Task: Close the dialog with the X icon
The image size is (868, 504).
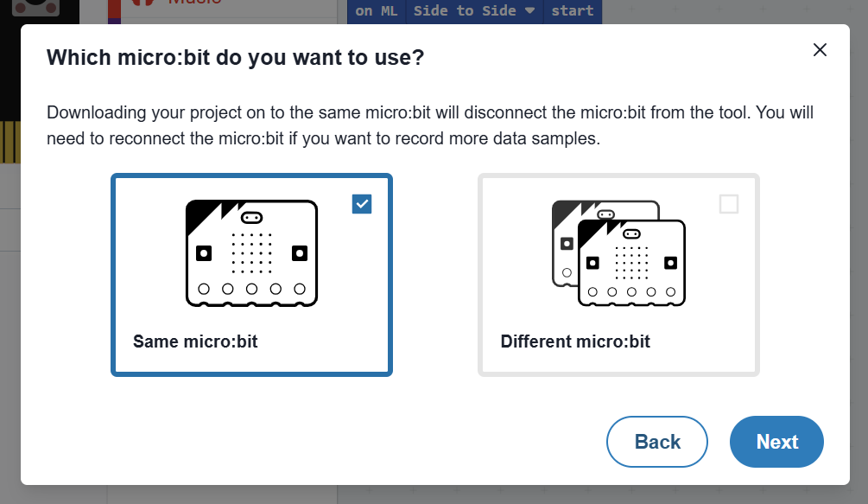Action: click(820, 50)
